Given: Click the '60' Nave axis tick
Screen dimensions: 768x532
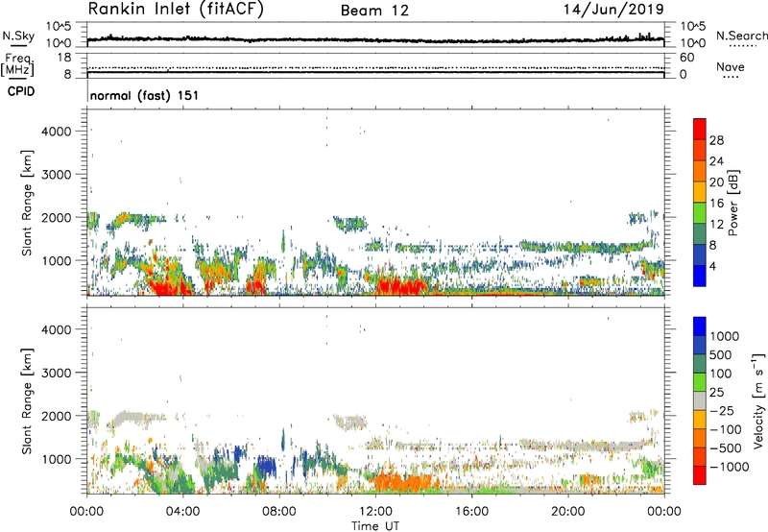Looking at the screenshot, I should coord(686,58).
